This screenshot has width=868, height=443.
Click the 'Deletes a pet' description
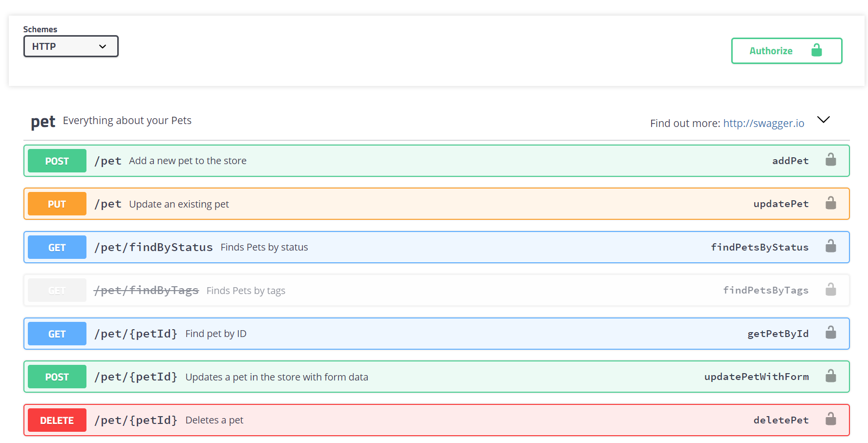[214, 420]
